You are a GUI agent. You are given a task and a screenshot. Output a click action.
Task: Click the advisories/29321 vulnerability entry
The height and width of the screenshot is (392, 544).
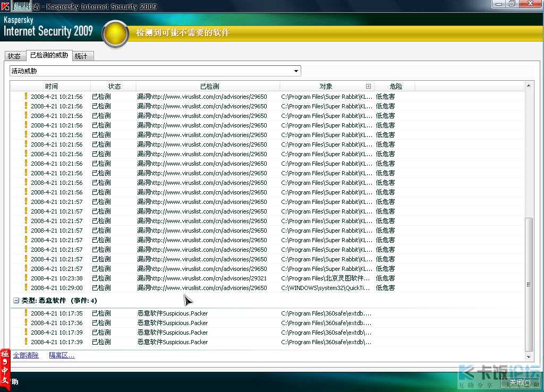(202, 278)
